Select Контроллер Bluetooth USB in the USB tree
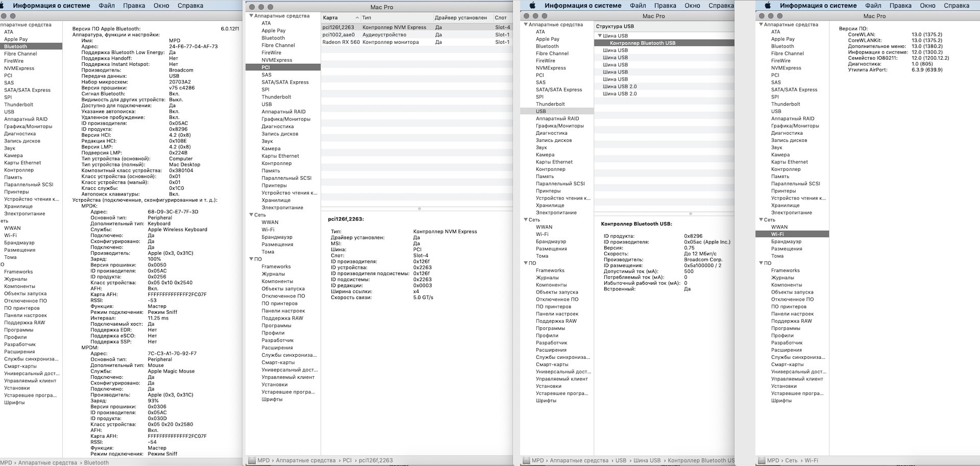The width and height of the screenshot is (980, 466). coord(664,43)
